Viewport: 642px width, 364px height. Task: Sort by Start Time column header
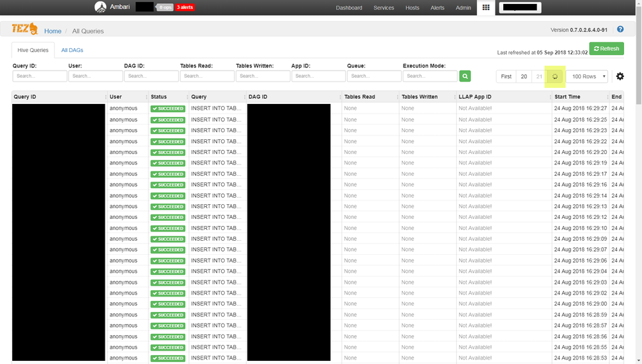[x=567, y=97]
